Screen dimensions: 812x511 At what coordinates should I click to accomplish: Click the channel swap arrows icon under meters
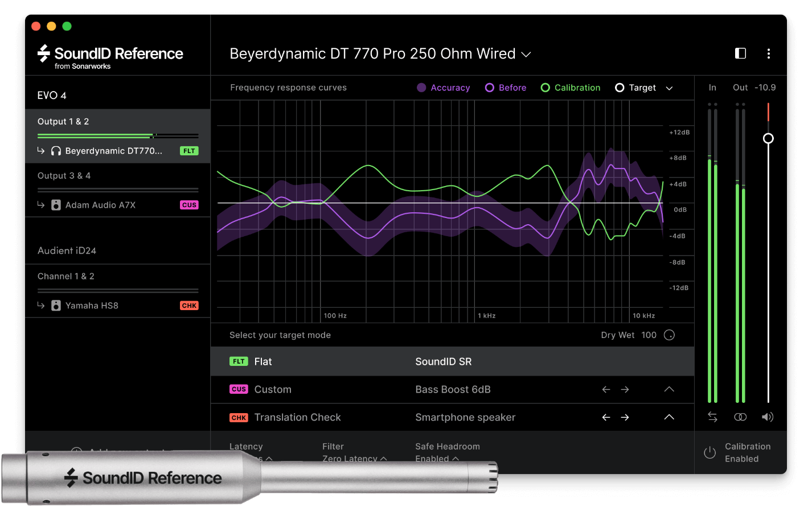(712, 417)
